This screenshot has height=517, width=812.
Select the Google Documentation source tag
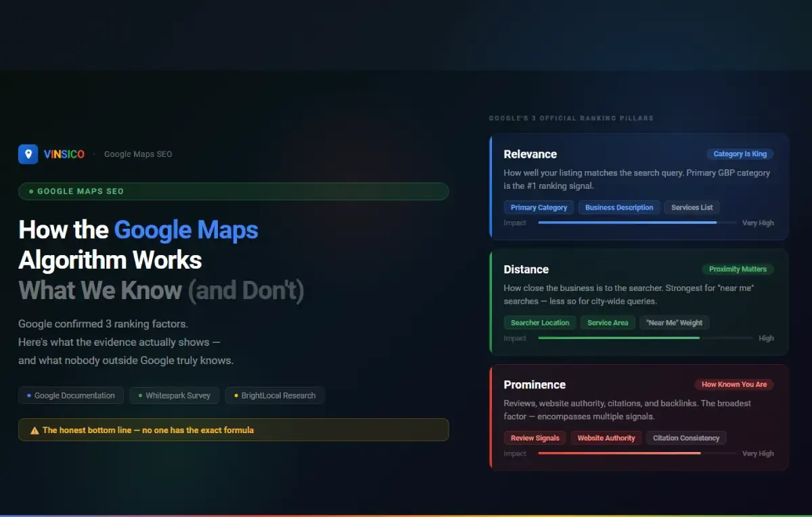tap(71, 396)
